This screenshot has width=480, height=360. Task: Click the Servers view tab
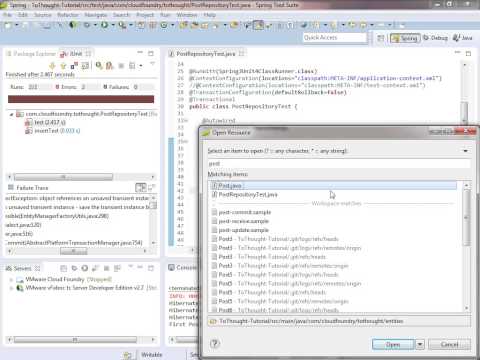22,268
